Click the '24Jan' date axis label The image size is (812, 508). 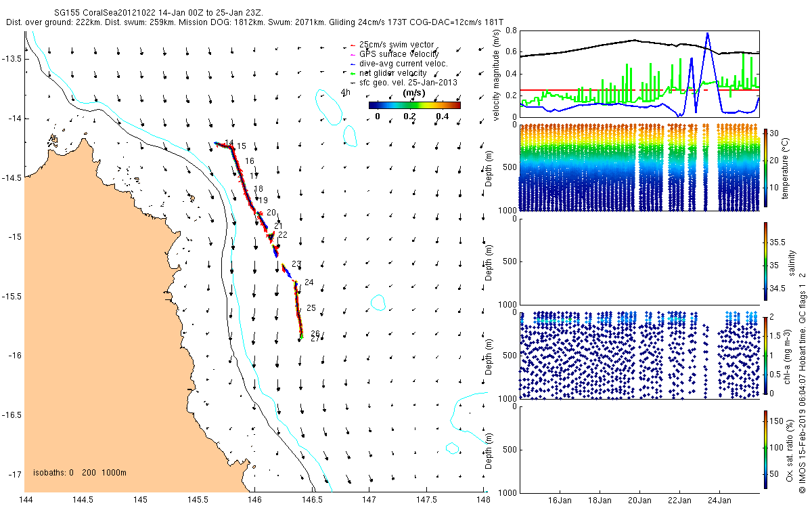(x=719, y=501)
